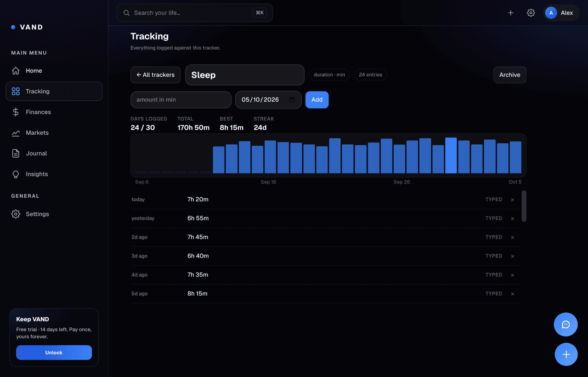Click the 'Search your life' box
Viewport: 588px width, 377px height.
click(195, 13)
